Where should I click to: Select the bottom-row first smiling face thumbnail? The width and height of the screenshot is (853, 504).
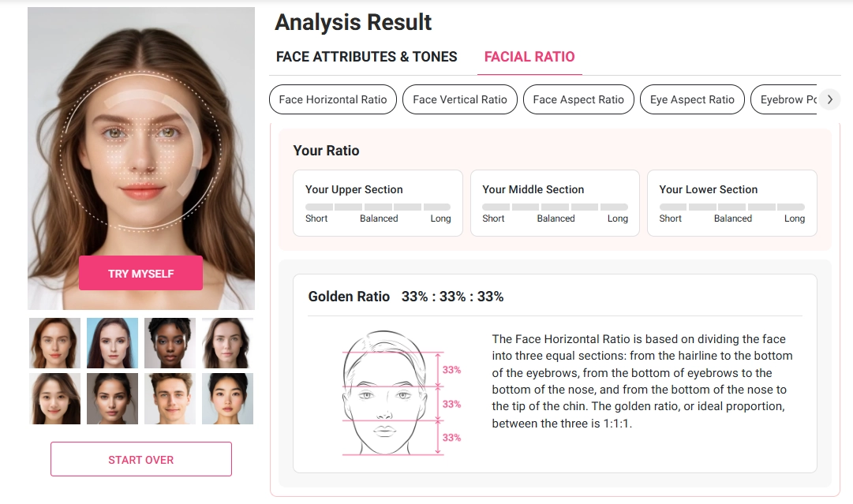pyautogui.click(x=54, y=398)
